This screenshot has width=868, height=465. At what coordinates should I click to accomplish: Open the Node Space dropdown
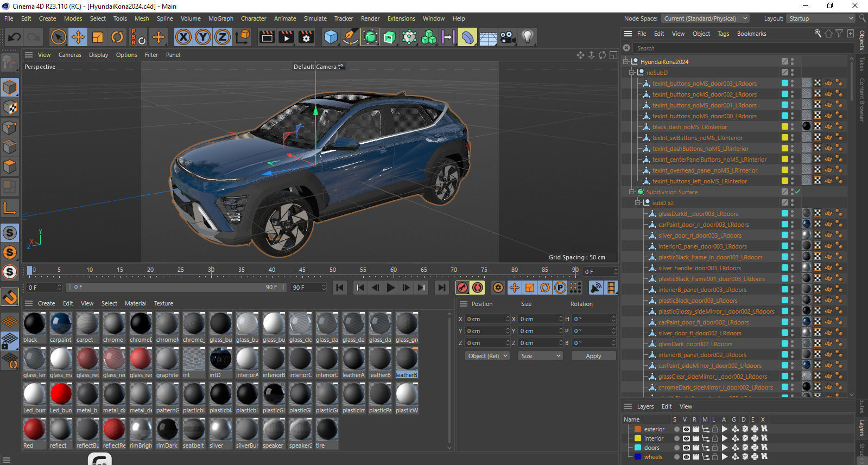[x=706, y=18]
